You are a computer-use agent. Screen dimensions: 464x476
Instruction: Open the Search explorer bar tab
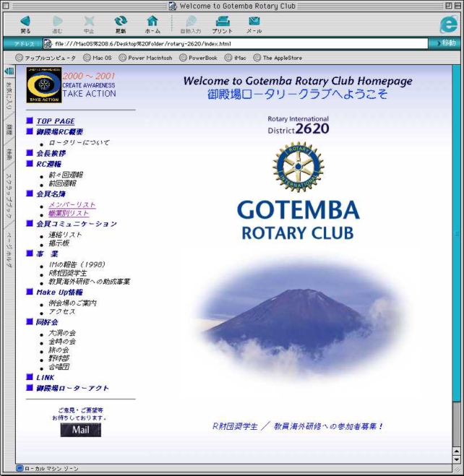pos(9,155)
